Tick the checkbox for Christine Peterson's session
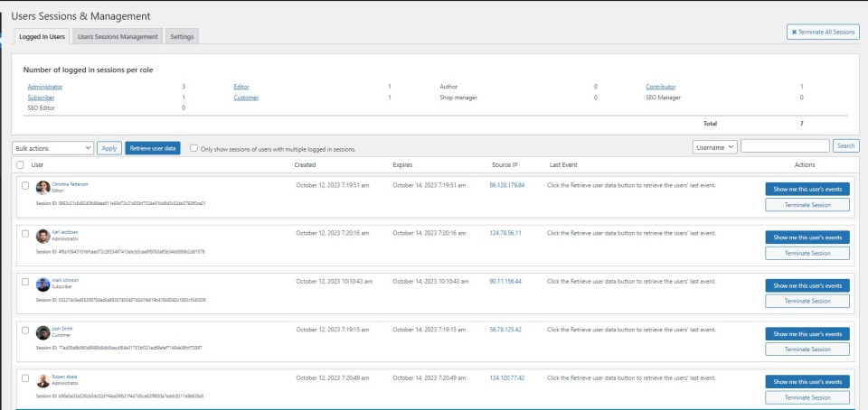The height and width of the screenshot is (410, 868). (25, 185)
